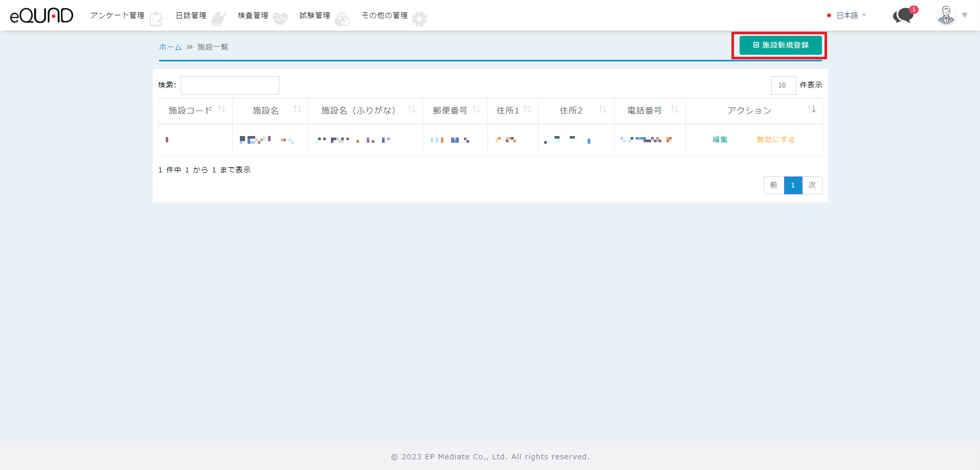This screenshot has height=470, width=980.
Task: Click the eQUAD logo
Action: pyautogui.click(x=41, y=15)
